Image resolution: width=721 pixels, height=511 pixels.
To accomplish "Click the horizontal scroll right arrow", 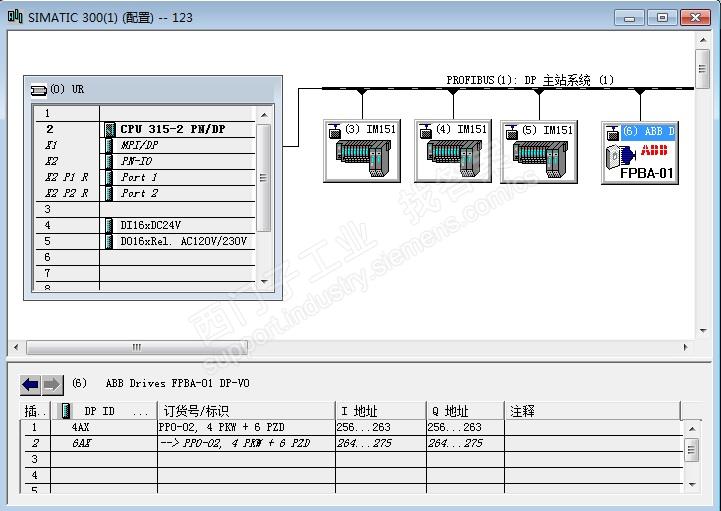I will (x=686, y=347).
